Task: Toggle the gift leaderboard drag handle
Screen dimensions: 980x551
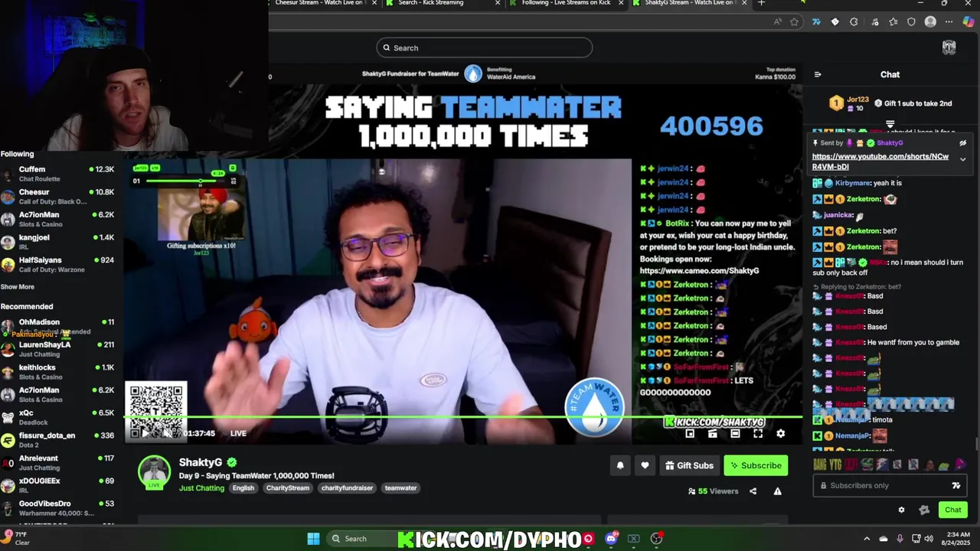Action: tap(890, 123)
